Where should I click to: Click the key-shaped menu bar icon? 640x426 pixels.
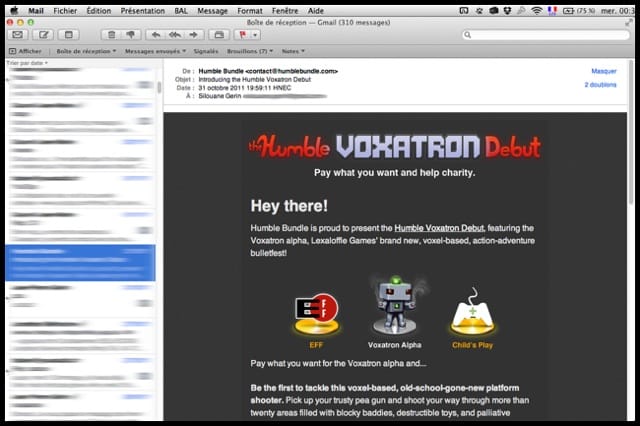[521, 11]
